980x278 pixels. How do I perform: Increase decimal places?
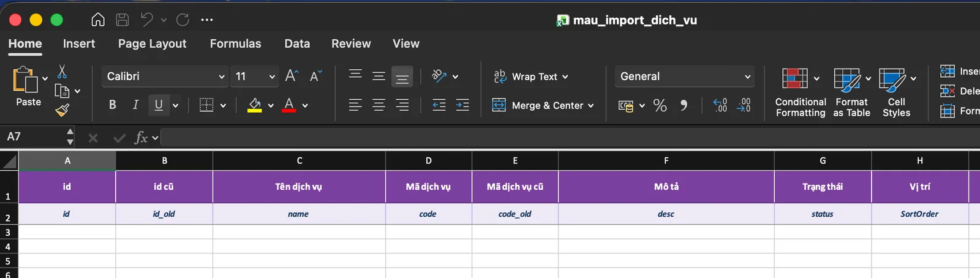coord(720,105)
